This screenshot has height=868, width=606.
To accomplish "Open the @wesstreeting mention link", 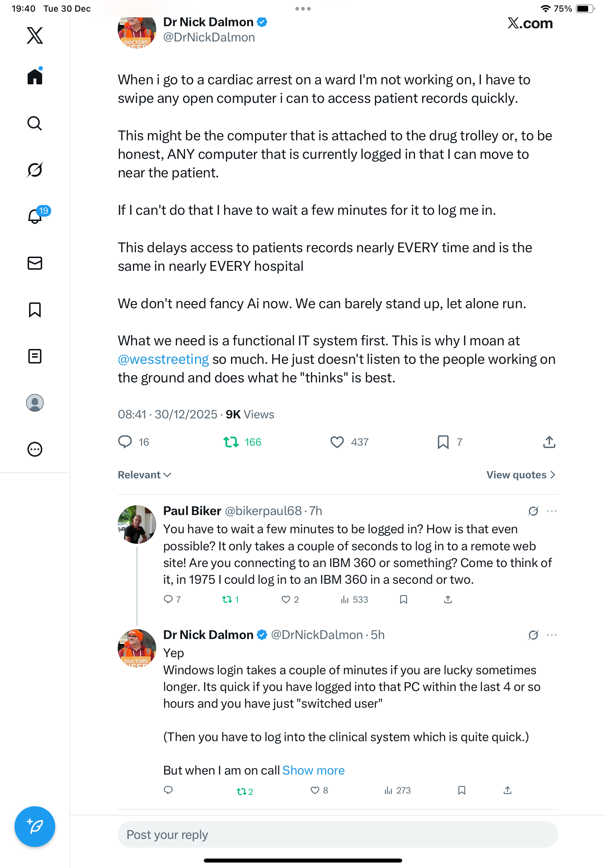I will click(x=163, y=359).
